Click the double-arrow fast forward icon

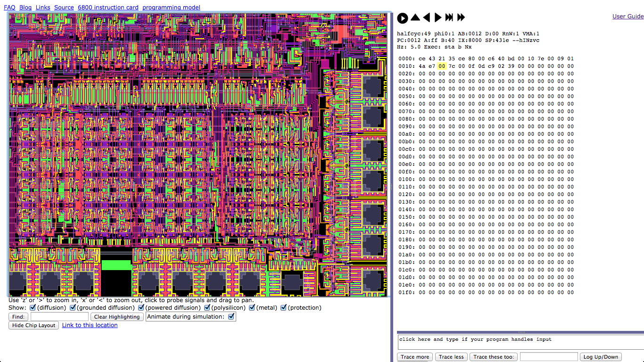[x=461, y=17]
